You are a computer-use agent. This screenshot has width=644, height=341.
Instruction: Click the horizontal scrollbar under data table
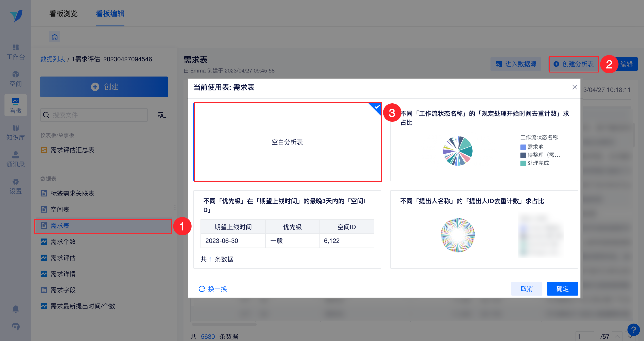(224, 324)
